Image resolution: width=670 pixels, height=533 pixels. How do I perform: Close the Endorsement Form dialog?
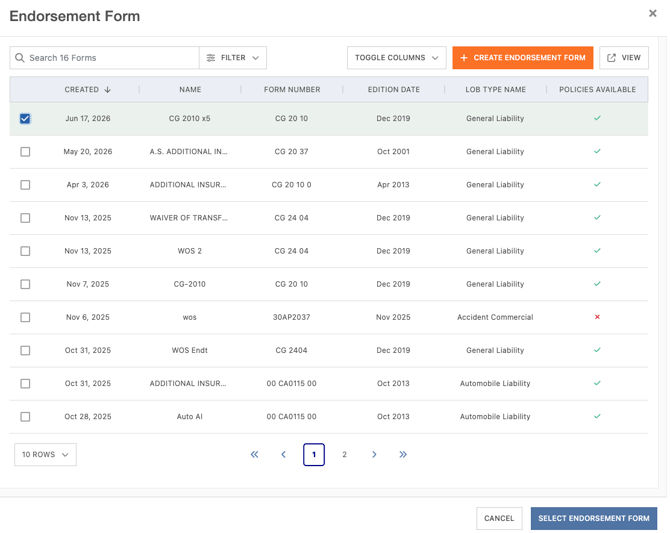652,13
